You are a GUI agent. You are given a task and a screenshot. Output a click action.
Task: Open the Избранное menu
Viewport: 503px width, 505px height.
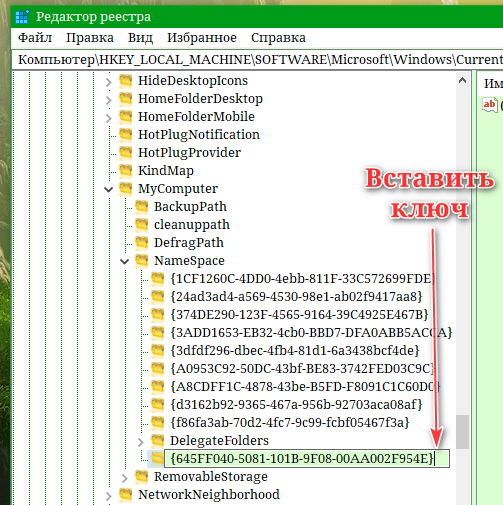202,38
